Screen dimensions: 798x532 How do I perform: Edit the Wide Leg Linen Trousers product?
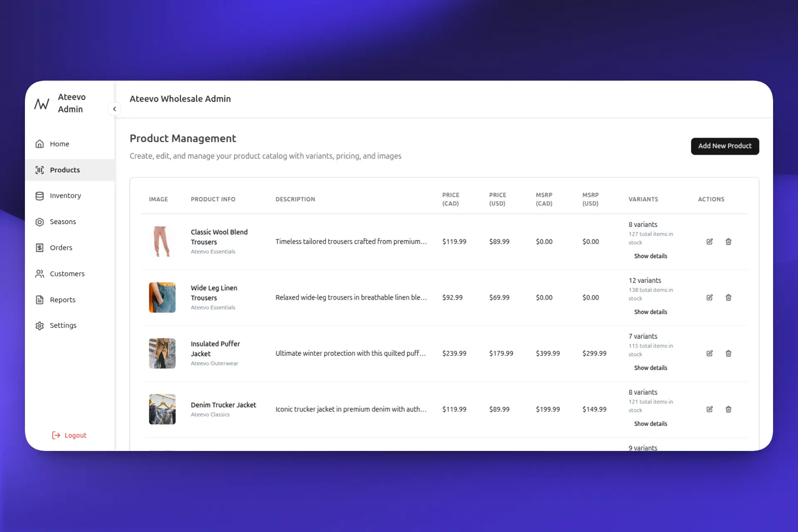click(709, 298)
